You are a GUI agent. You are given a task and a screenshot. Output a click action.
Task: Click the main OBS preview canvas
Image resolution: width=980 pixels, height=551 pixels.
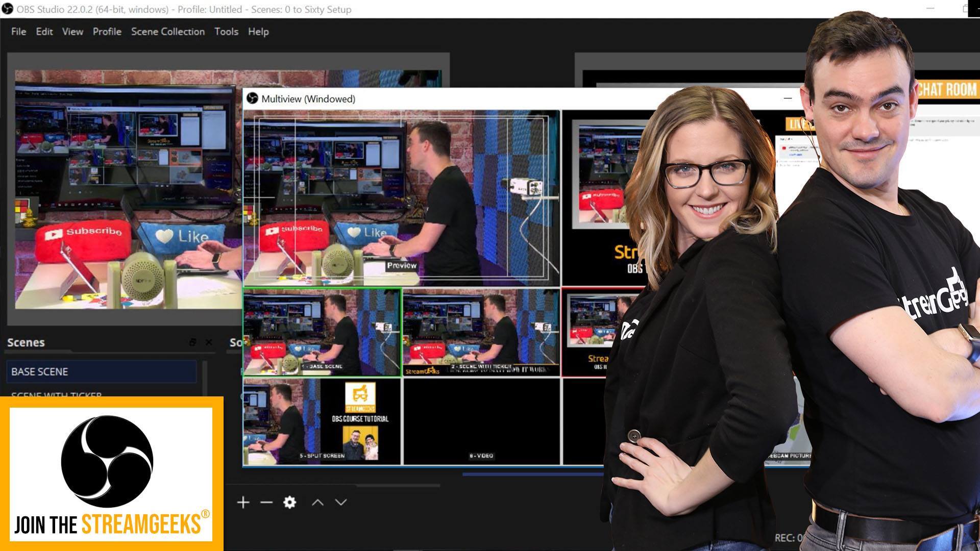[128, 189]
